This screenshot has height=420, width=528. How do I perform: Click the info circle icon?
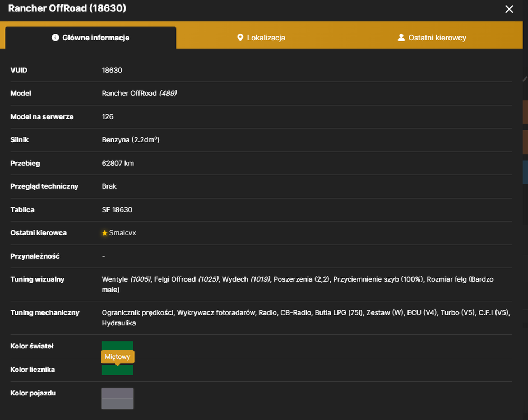click(55, 38)
